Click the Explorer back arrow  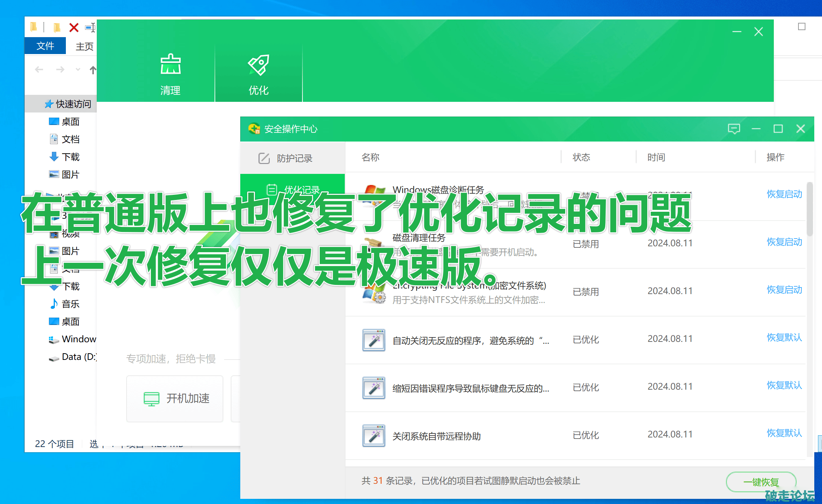(39, 69)
